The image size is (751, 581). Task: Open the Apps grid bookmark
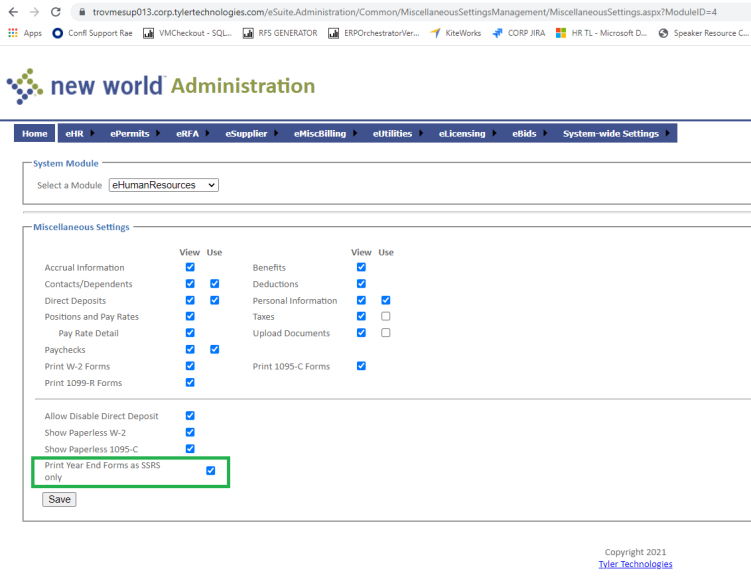(25, 32)
